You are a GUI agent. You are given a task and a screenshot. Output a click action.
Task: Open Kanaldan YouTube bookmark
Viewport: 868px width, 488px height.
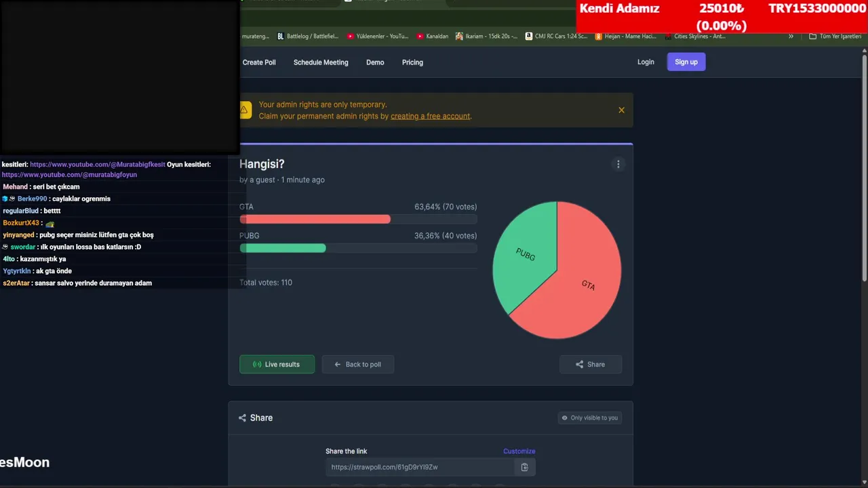pos(433,37)
